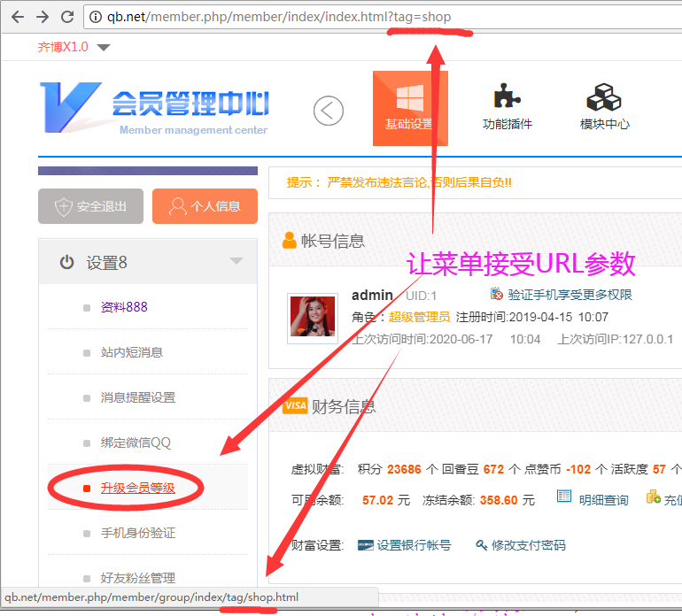Open 站内短消息 menu item
The image size is (682, 616).
tap(131, 352)
